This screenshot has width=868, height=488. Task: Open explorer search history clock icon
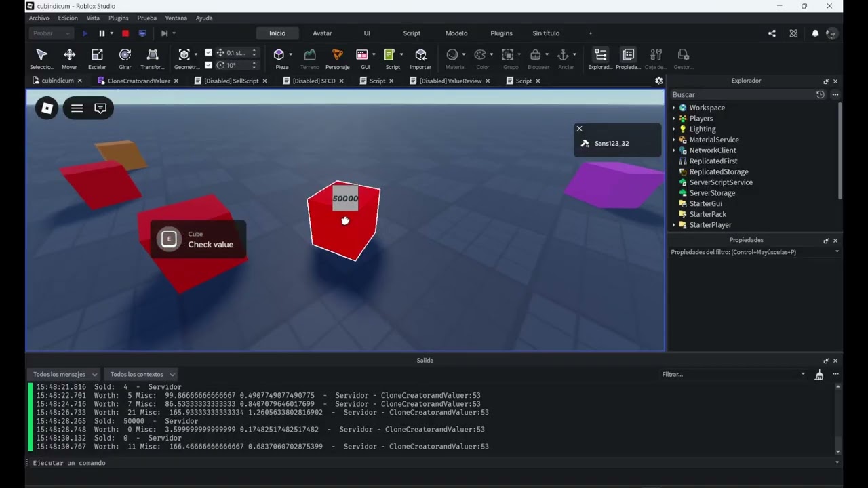(x=821, y=95)
